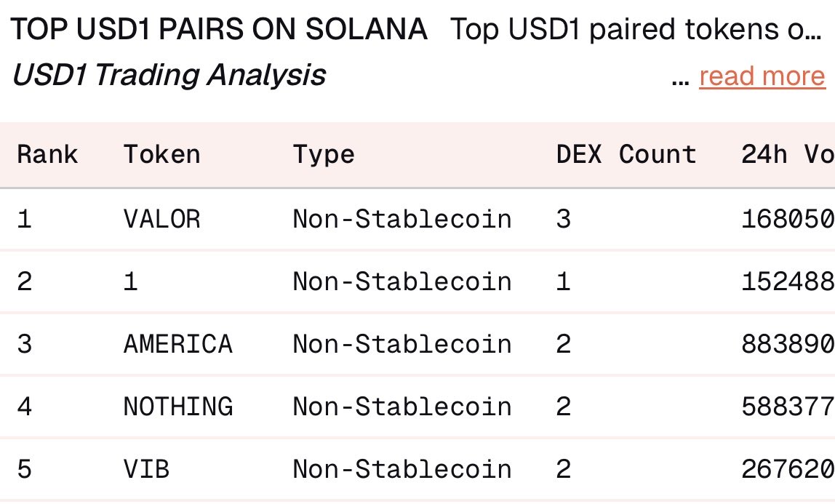Click the "USD1 Trading Analysis" subtitle
The image size is (835, 504).
pos(169,75)
